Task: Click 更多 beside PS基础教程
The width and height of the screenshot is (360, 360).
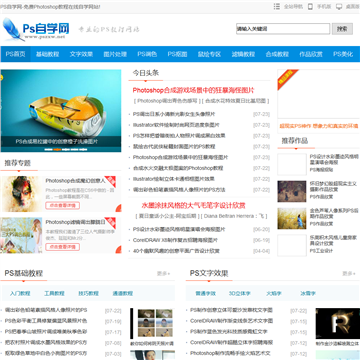Action: (163, 274)
